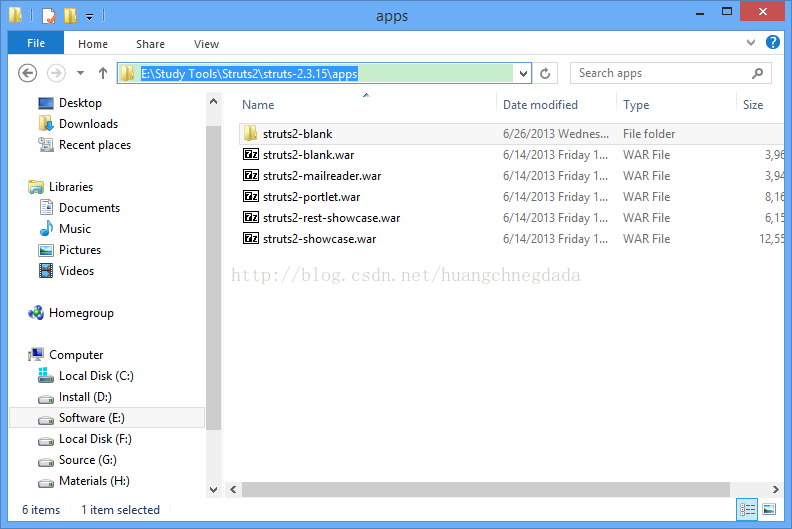The width and height of the screenshot is (792, 529).
Task: Expand the ribbon with chevron
Action: click(x=751, y=42)
